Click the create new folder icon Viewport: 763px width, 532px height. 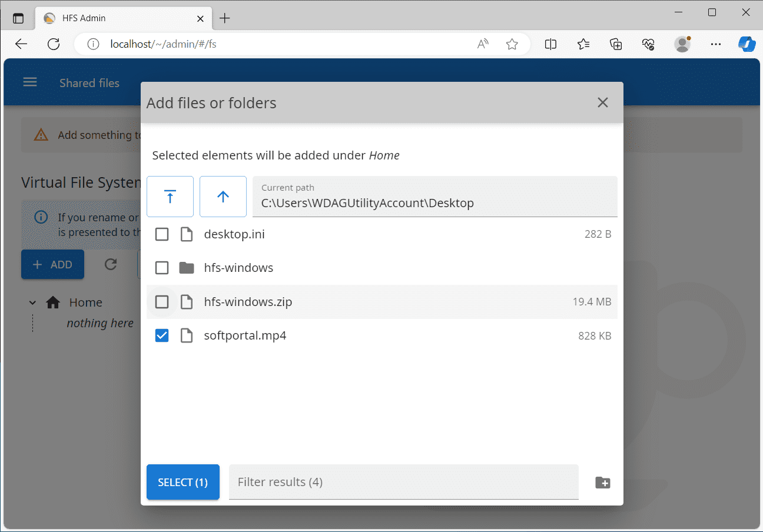tap(602, 483)
